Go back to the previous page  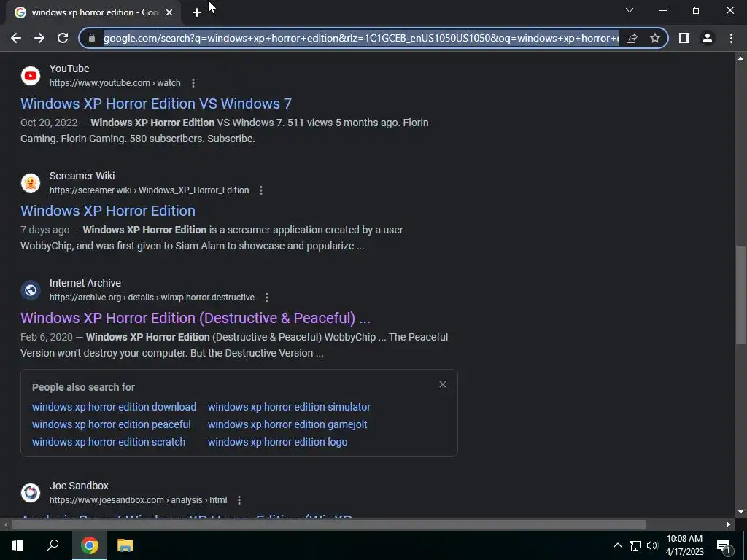[x=16, y=38]
